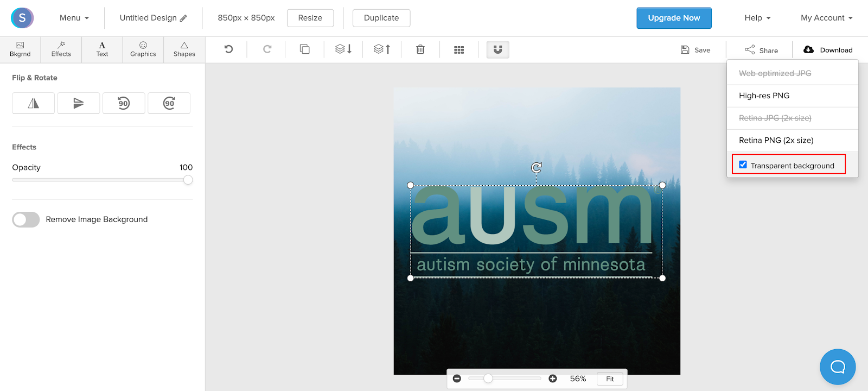Open the Share option

762,50
